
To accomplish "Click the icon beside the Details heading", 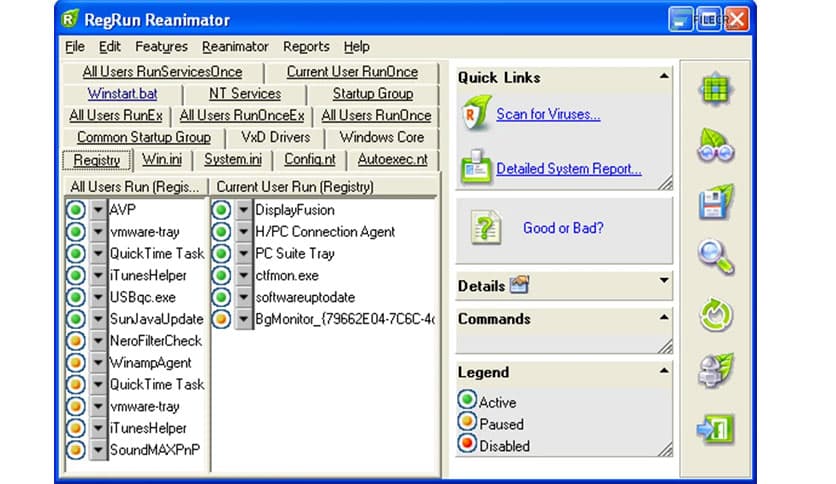I will (519, 285).
